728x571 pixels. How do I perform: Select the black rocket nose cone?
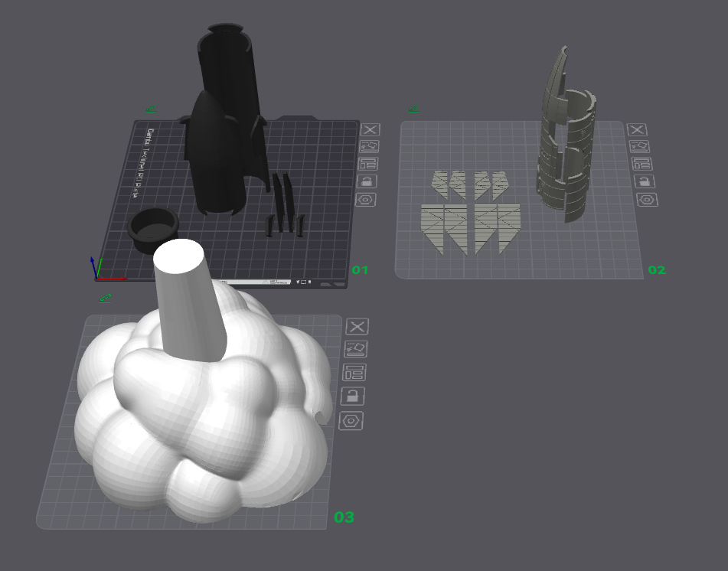tap(214, 158)
